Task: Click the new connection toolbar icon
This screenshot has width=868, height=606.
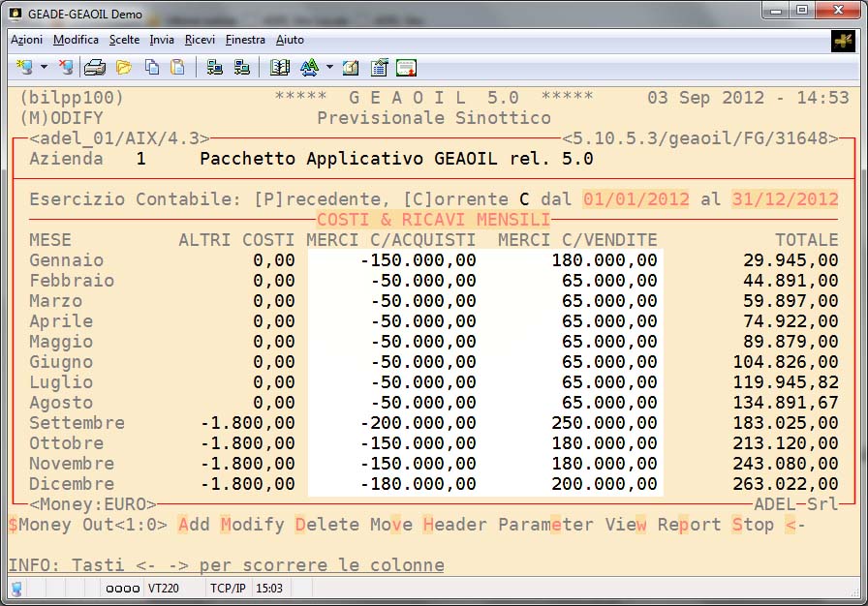Action: point(24,67)
